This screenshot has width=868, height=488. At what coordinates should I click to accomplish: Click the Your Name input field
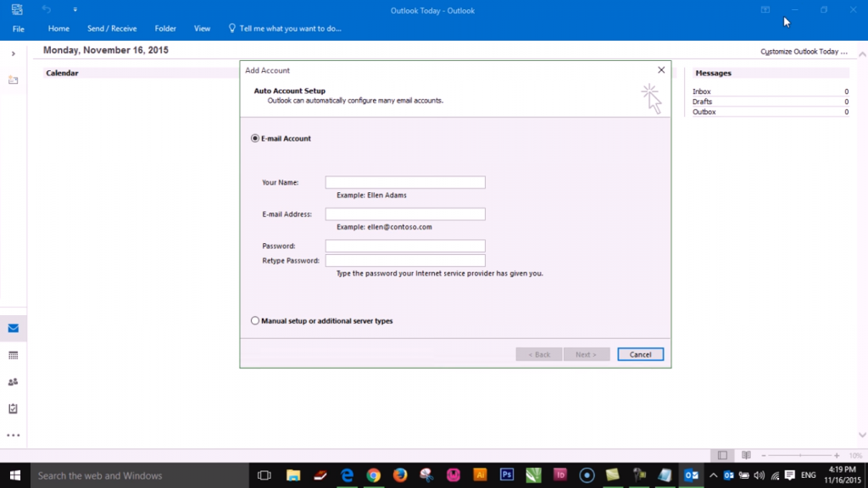405,182
